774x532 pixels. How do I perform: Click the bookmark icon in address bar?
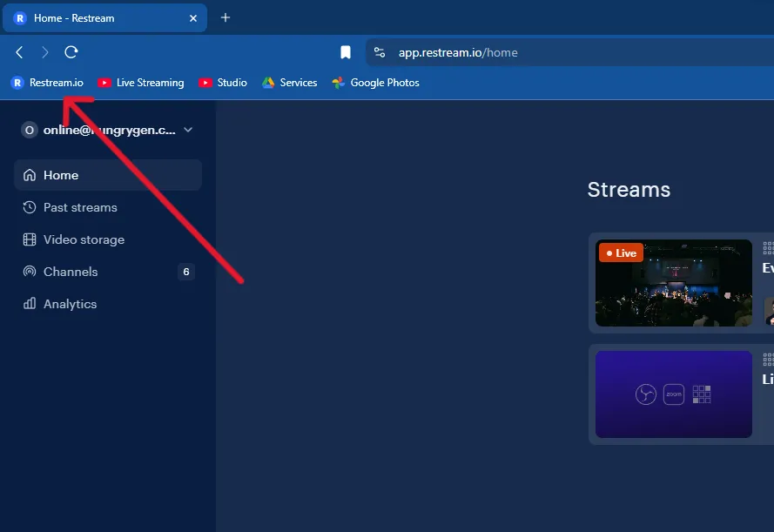click(346, 52)
